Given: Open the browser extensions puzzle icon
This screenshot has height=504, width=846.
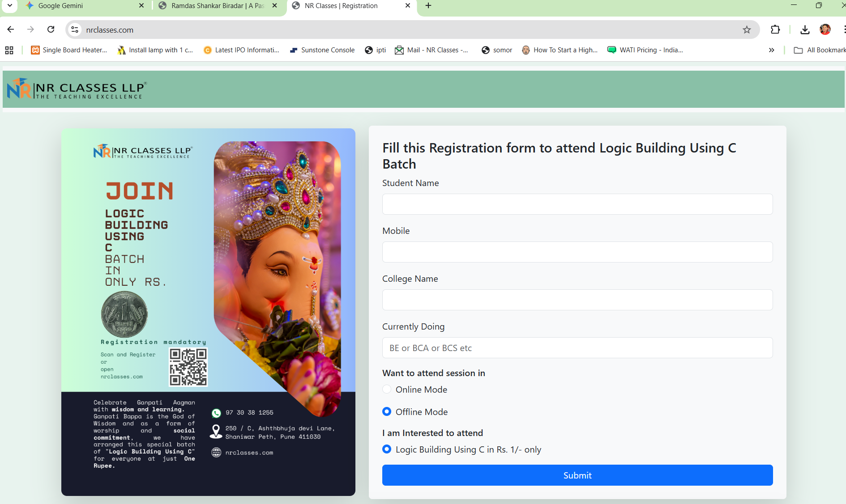Looking at the screenshot, I should [775, 30].
